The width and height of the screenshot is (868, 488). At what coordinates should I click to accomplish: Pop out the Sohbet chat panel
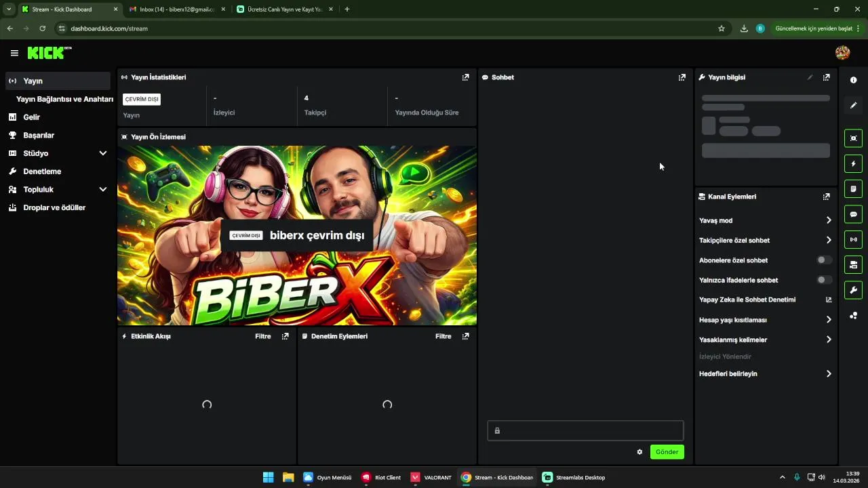(x=682, y=77)
